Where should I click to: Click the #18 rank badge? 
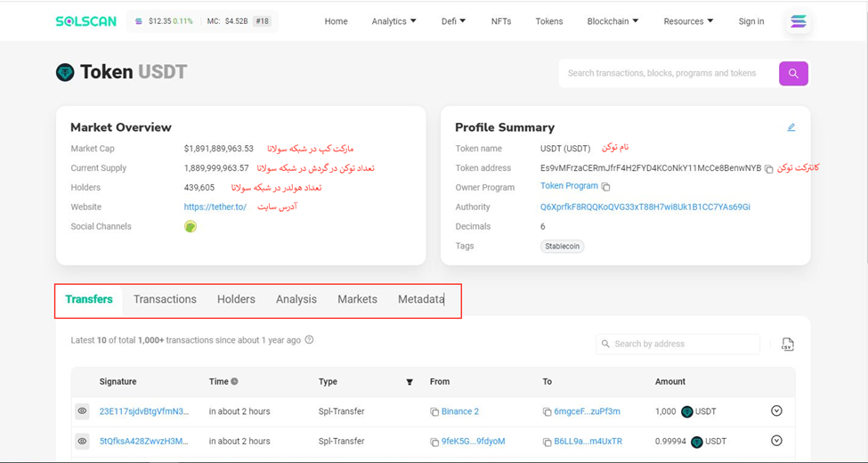pyautogui.click(x=262, y=21)
